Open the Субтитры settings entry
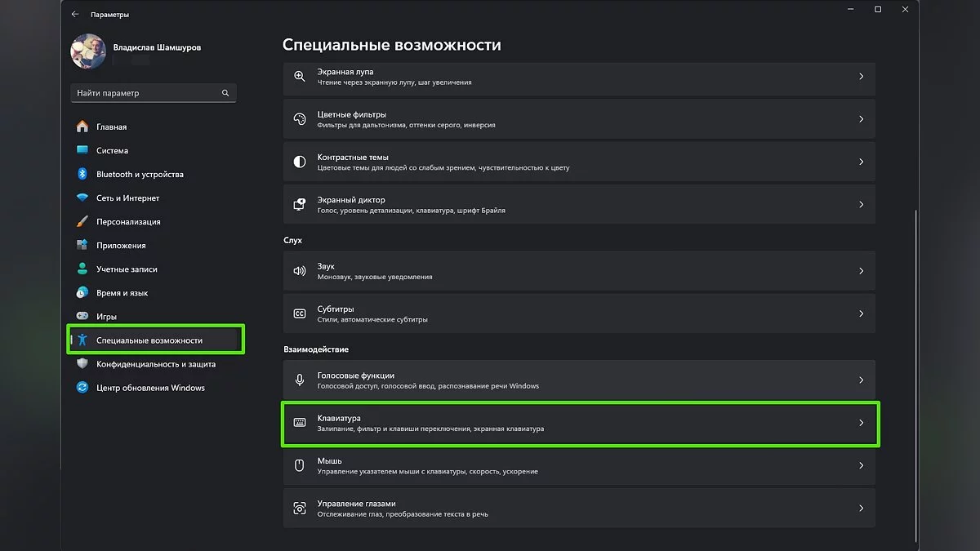Image resolution: width=980 pixels, height=551 pixels. [572, 313]
